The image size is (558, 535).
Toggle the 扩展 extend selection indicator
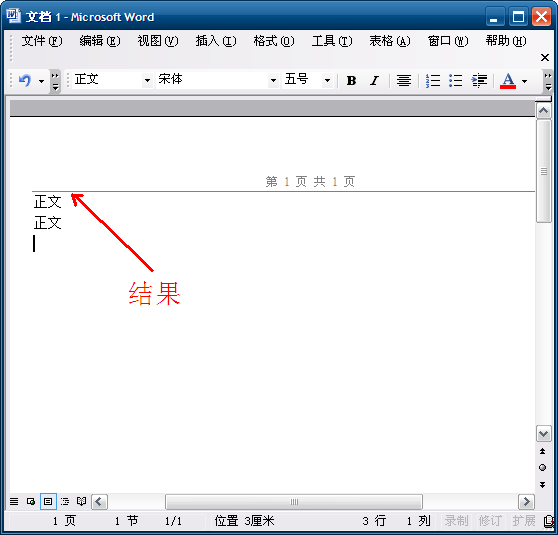coord(524,521)
